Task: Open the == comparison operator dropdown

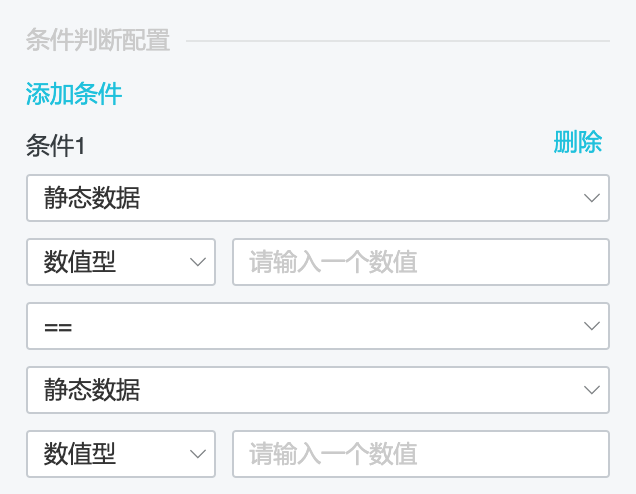Action: pyautogui.click(x=318, y=326)
